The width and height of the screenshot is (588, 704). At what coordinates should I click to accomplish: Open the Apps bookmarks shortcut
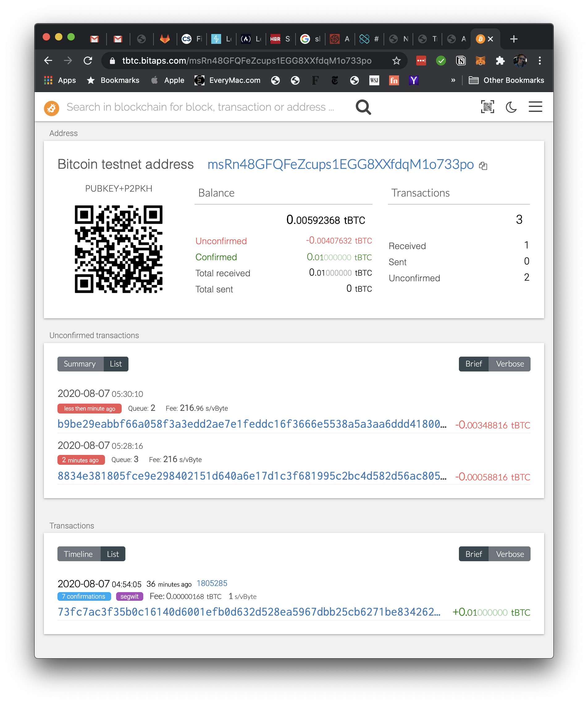(60, 80)
